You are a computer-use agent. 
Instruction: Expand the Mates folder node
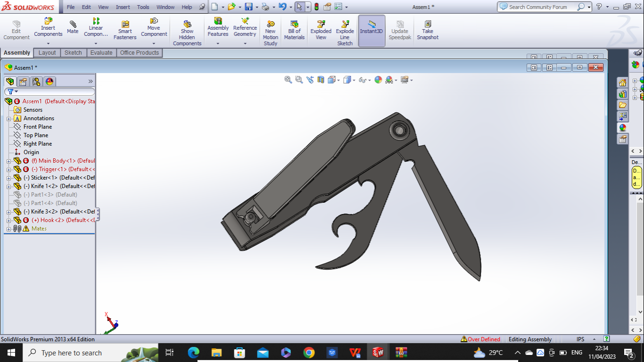8,229
